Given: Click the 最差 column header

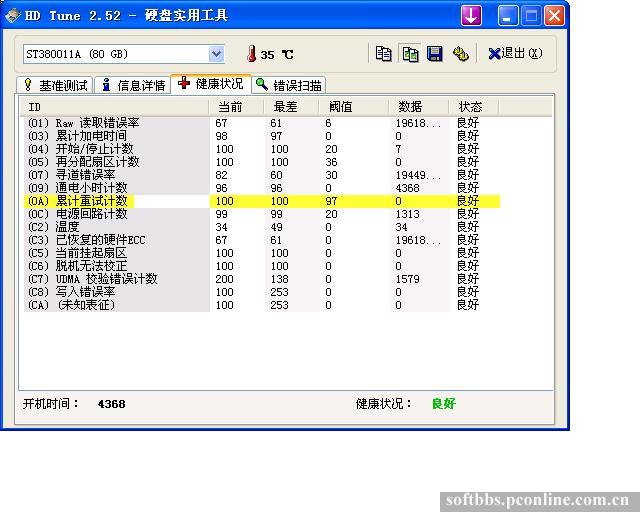Looking at the screenshot, I should [x=291, y=107].
